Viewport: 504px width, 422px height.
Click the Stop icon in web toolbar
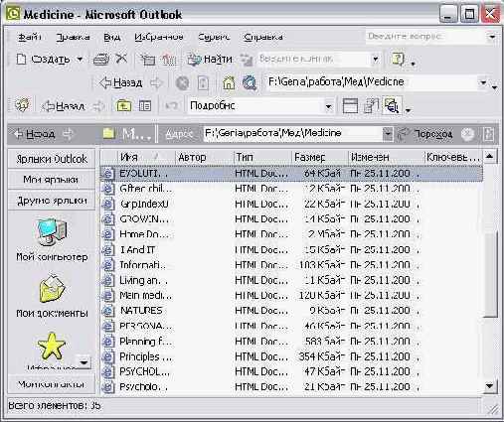(x=182, y=82)
